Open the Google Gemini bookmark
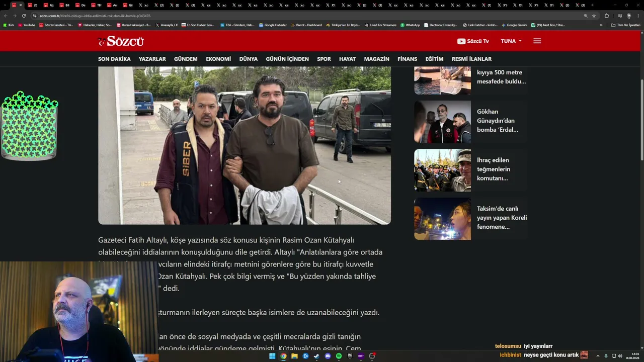This screenshot has height=362, width=644. pos(514,25)
